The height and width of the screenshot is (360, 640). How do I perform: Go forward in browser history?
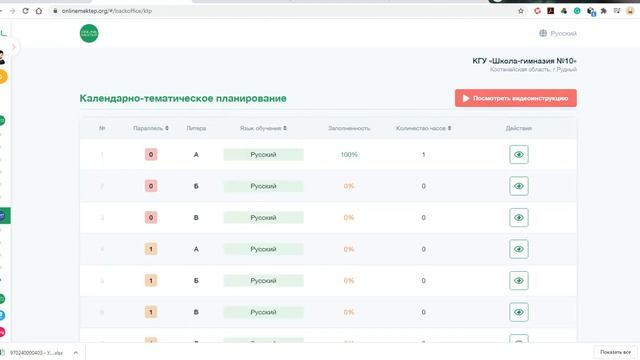(x=12, y=11)
